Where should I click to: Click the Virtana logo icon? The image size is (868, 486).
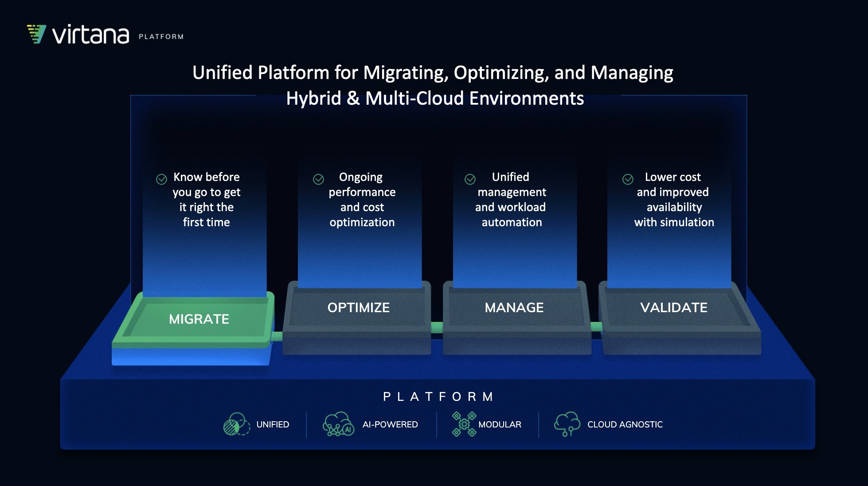pyautogui.click(x=36, y=34)
